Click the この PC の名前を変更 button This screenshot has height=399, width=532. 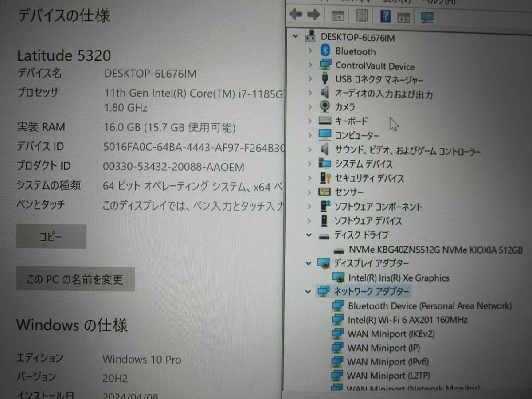tap(75, 279)
